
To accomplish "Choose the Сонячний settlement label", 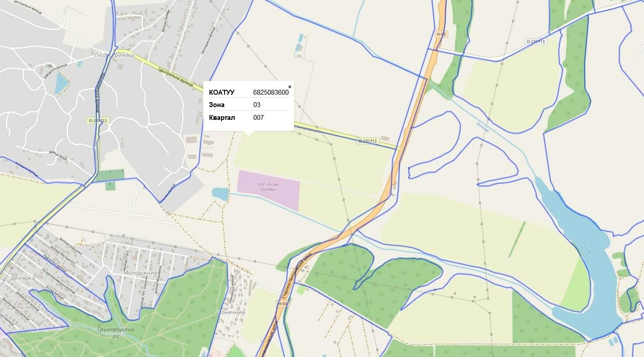I will click(232, 312).
